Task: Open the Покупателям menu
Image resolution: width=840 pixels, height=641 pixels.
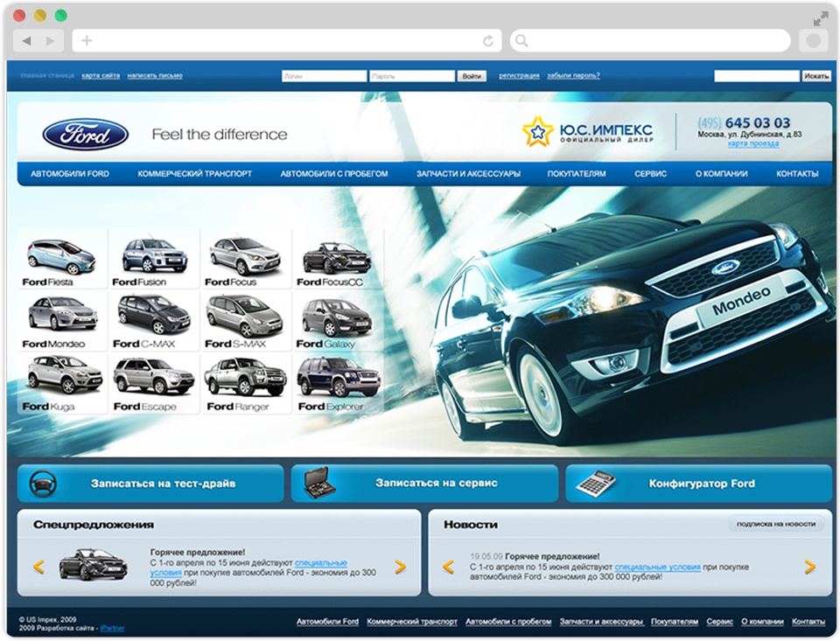Action: [577, 173]
